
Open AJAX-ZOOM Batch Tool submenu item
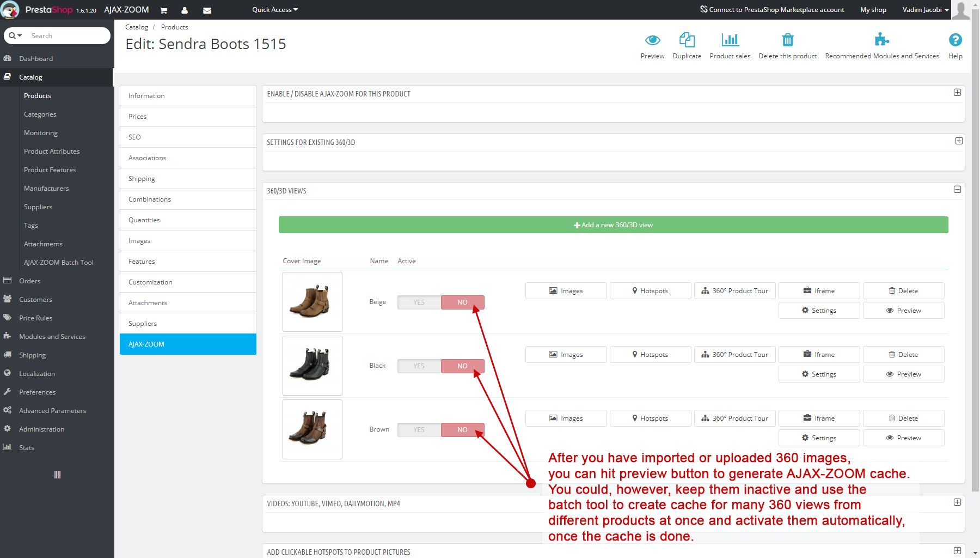(x=59, y=262)
